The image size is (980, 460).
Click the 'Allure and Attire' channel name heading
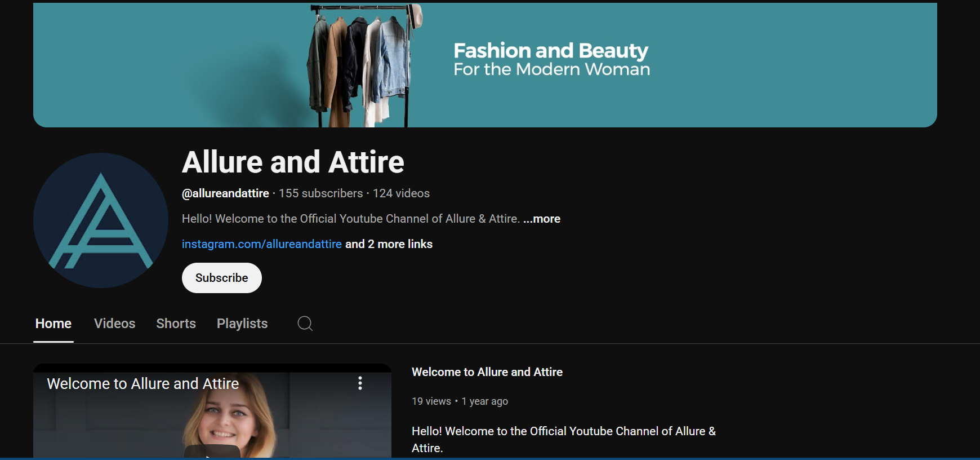point(293,162)
